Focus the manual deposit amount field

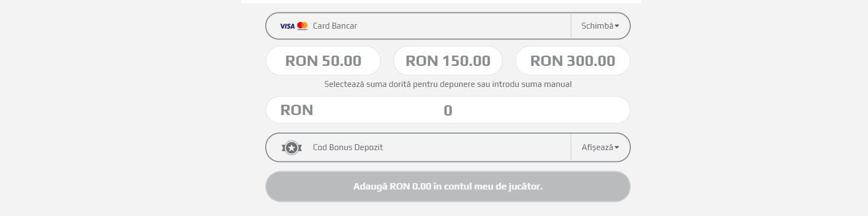(448, 110)
